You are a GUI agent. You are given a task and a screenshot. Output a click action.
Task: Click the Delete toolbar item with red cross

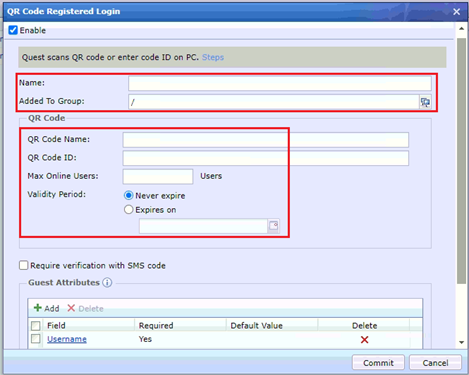[x=85, y=308]
